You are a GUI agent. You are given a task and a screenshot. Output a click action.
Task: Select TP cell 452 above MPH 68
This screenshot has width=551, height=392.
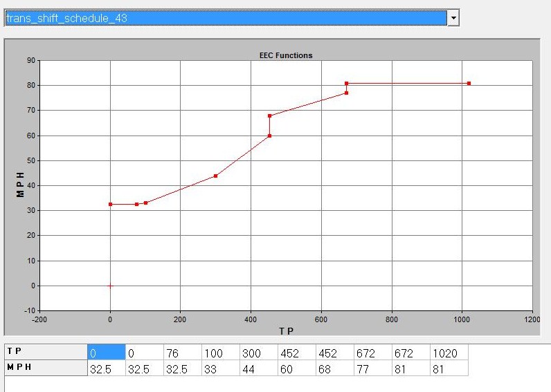coord(335,352)
